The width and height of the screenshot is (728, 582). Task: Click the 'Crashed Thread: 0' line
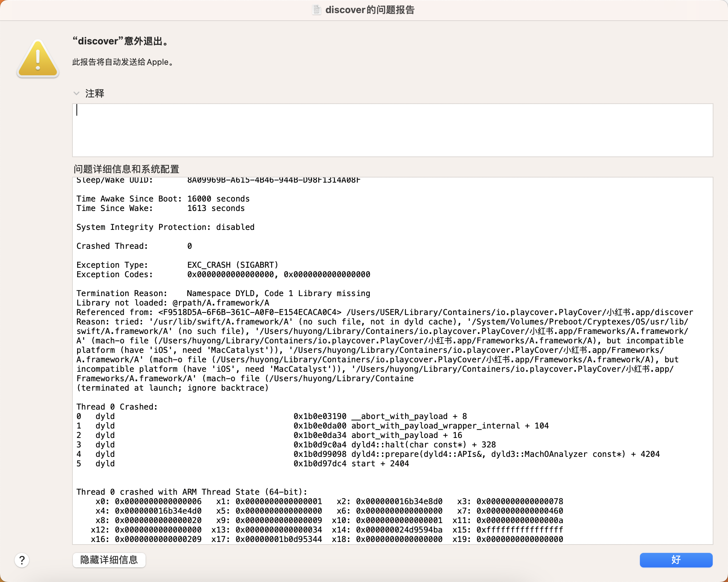pos(134,246)
